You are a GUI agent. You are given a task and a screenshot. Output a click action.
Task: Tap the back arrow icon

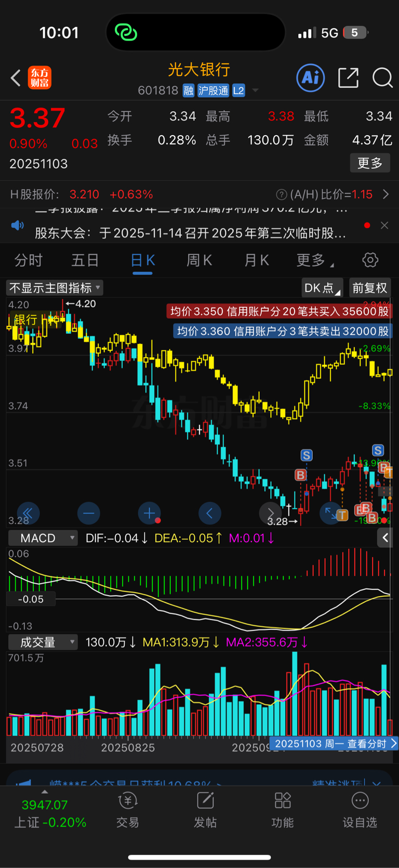coord(16,78)
